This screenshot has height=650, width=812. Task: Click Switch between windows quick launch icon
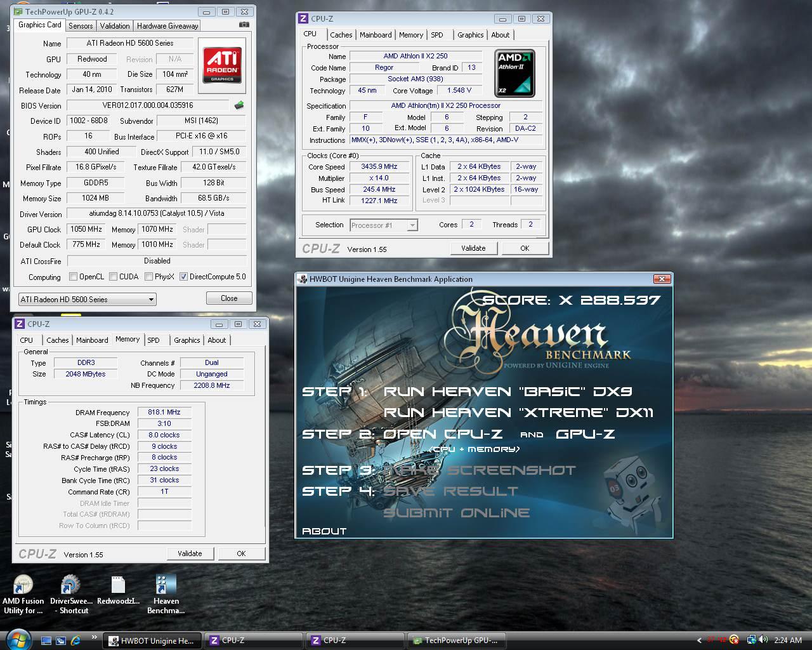(61, 640)
